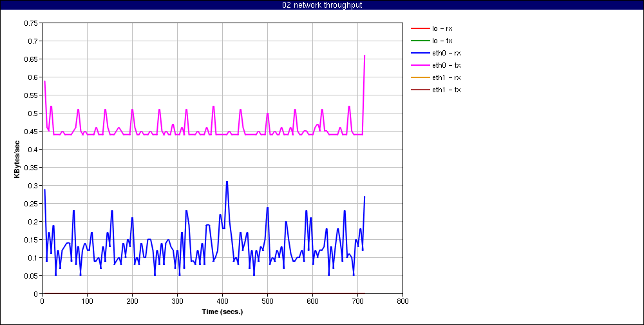Screen dimensions: 644x325
Task: Click the orange eth1 rx legend line
Action: pyautogui.click(x=419, y=77)
